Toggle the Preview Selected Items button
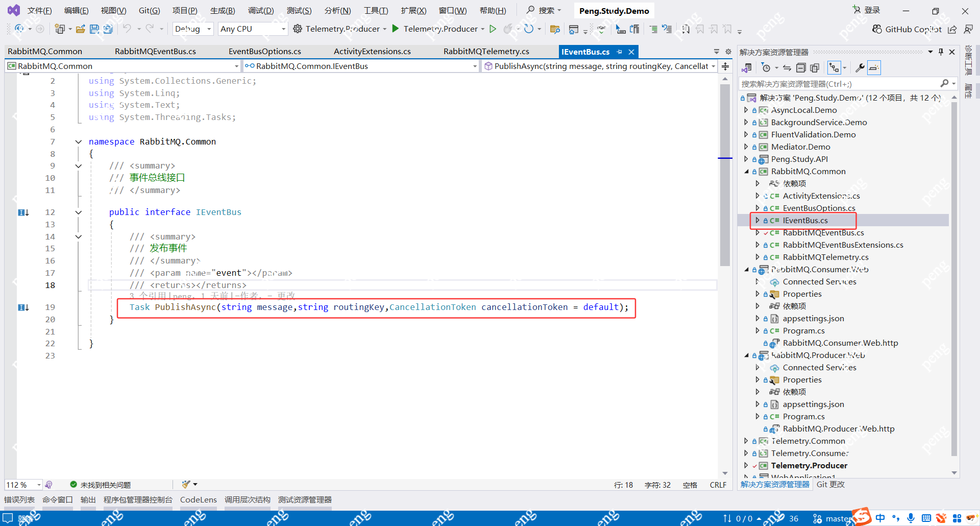The height and width of the screenshot is (526, 980). tap(874, 68)
